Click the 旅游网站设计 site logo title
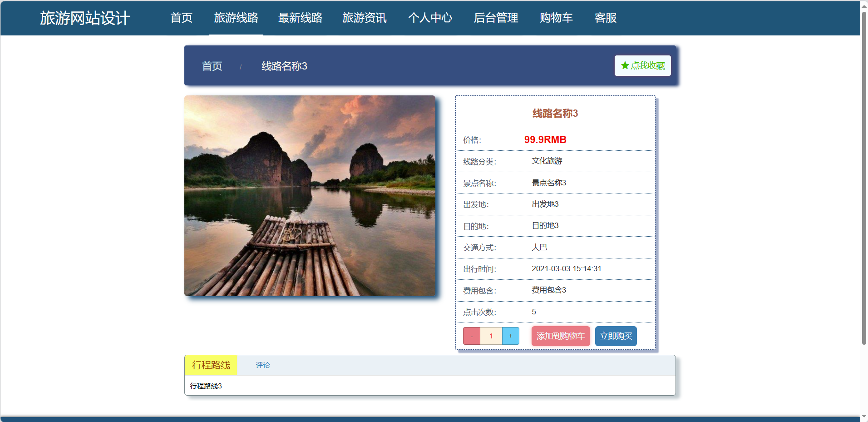 coord(85,18)
